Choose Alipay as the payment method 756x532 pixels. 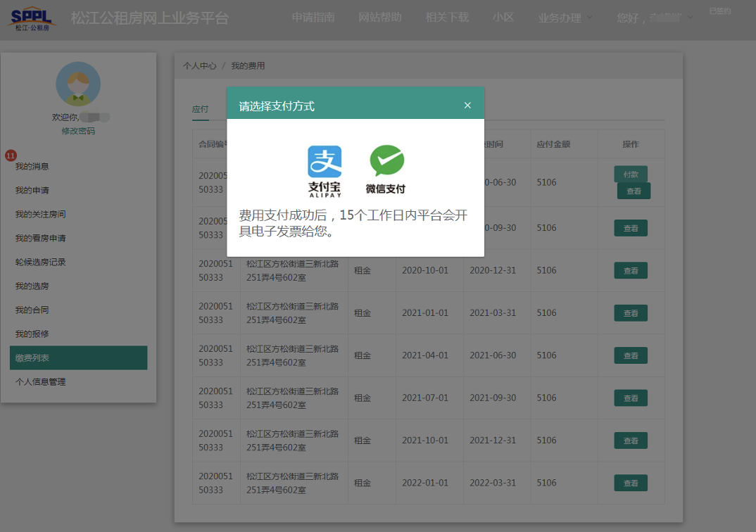click(x=325, y=170)
